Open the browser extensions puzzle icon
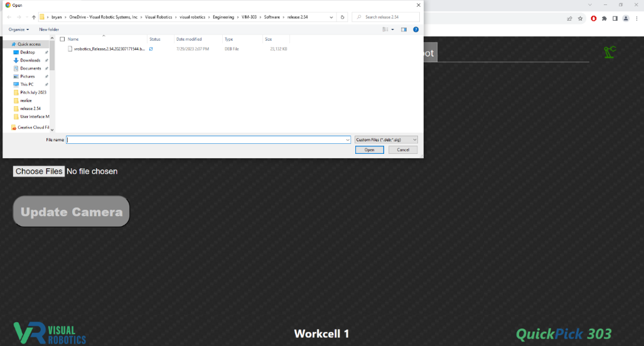This screenshot has width=644, height=346. pos(604,18)
